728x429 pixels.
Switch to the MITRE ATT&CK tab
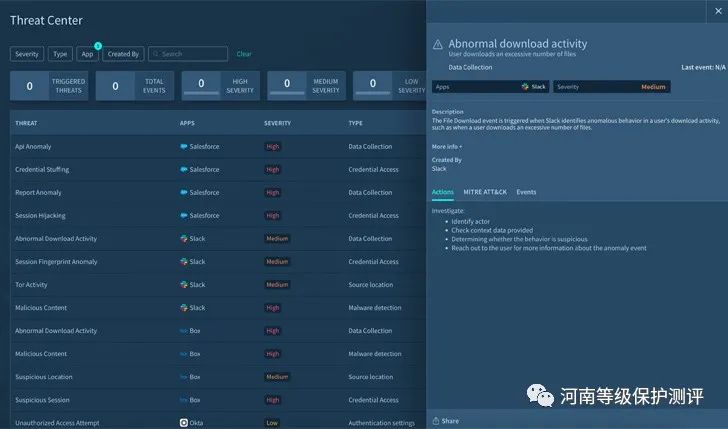coord(486,192)
